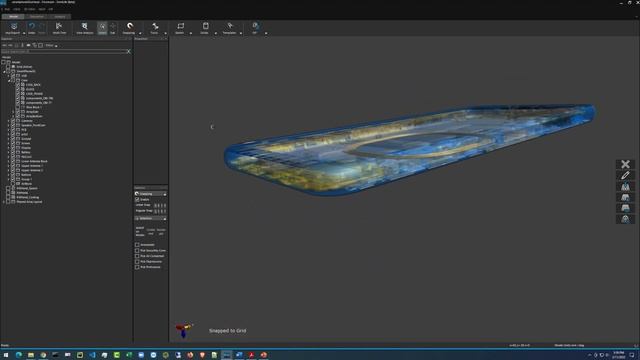Select Upper Antenna 2 in the tree

click(x=32, y=170)
